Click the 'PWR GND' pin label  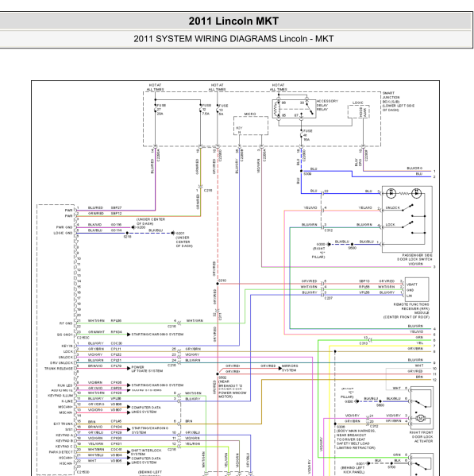tap(64, 227)
